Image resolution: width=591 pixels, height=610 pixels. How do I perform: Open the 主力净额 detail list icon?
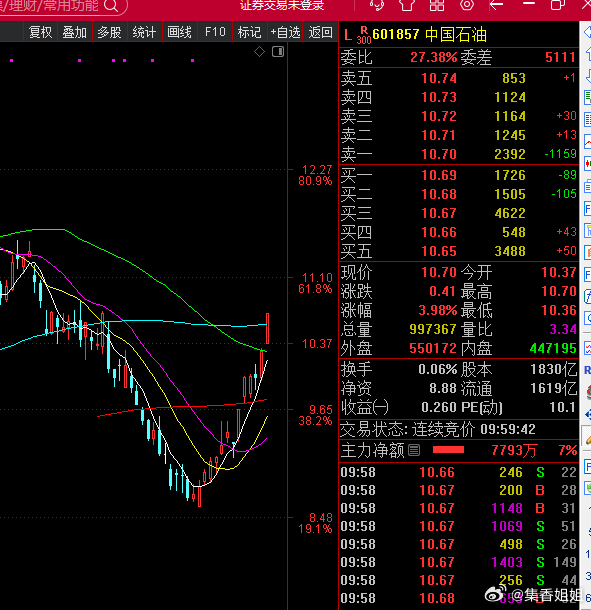tap(414, 450)
